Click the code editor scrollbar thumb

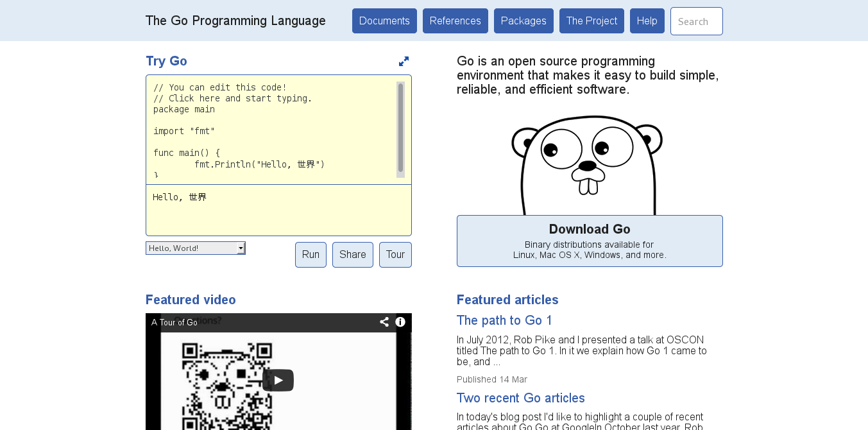point(400,128)
